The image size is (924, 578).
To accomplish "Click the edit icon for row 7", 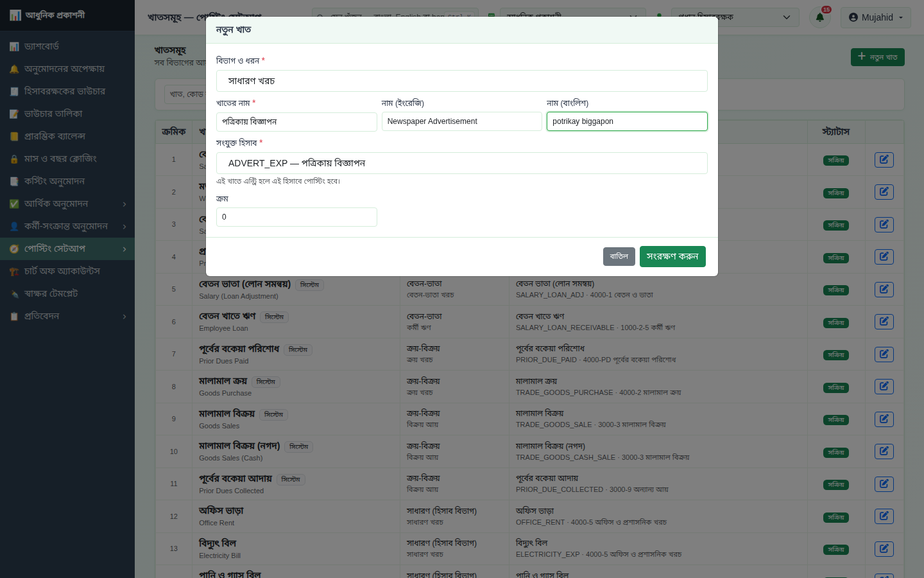I will tap(884, 354).
